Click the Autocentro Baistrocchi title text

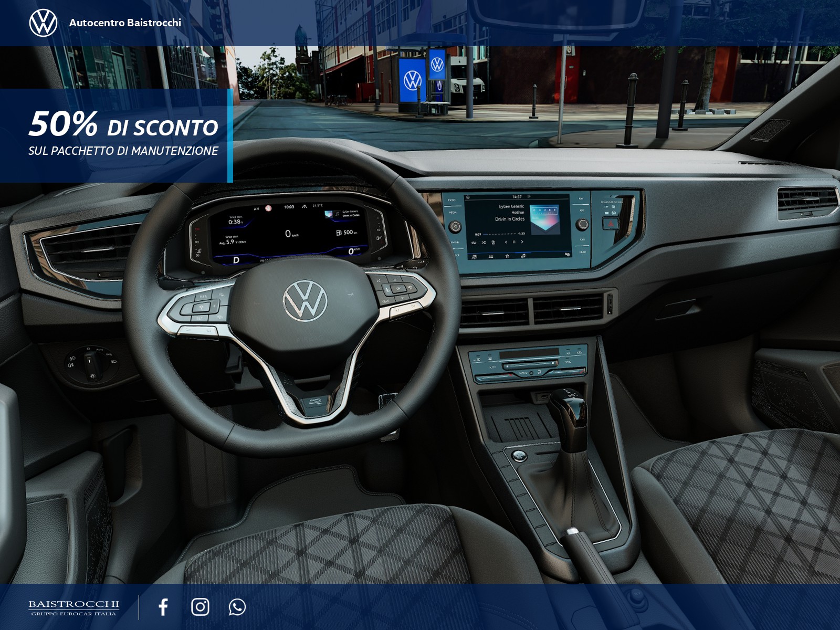coord(125,23)
